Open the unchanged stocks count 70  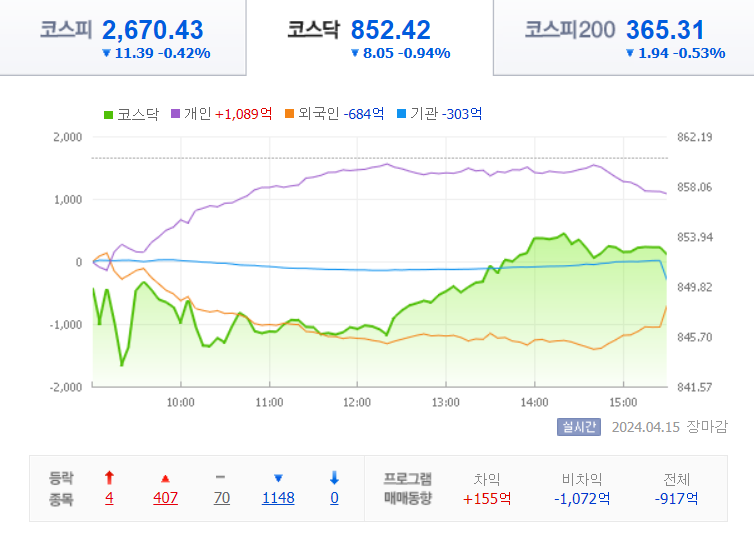point(222,498)
